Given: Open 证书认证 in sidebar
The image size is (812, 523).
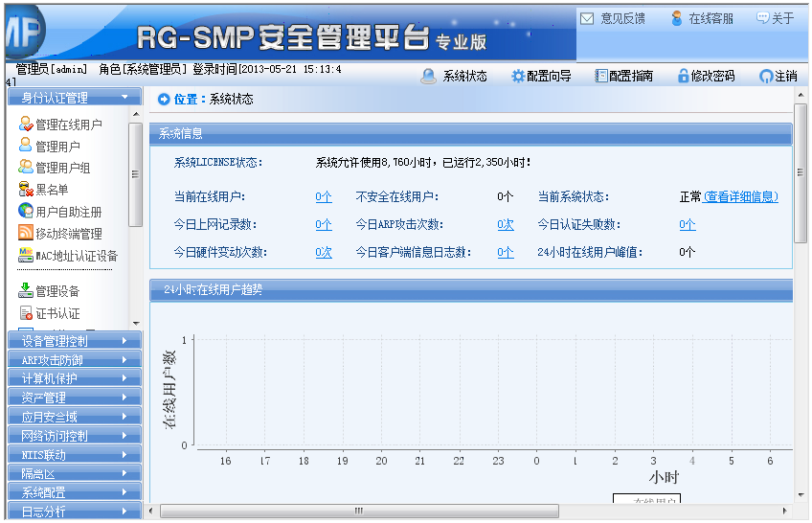Looking at the screenshot, I should coord(57,313).
